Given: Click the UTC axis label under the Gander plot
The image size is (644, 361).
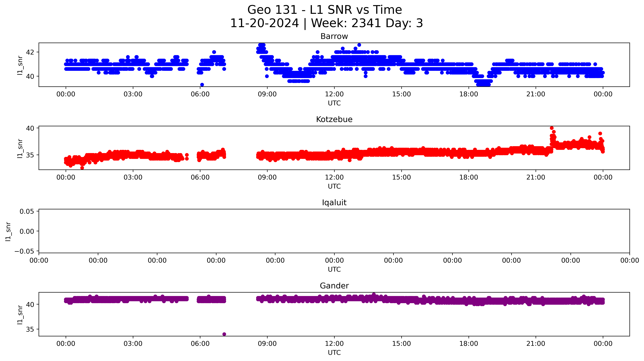Looking at the screenshot, I should 334,353.
